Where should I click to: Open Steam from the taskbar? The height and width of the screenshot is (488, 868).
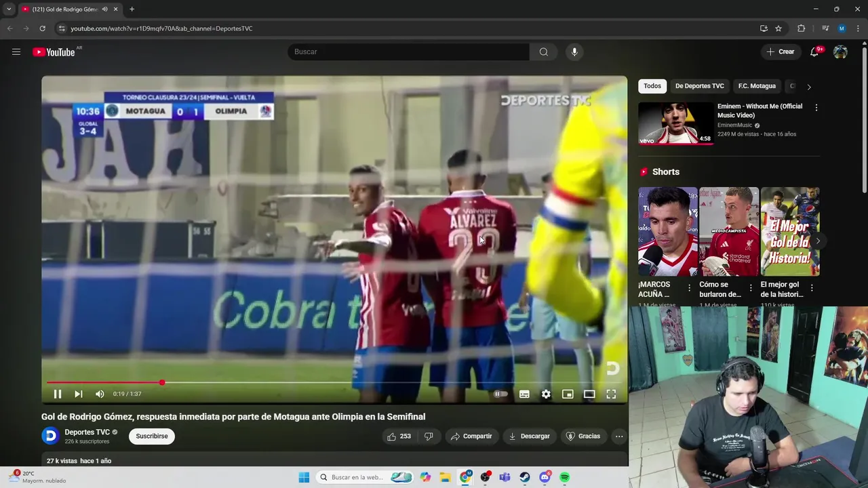[x=525, y=477]
